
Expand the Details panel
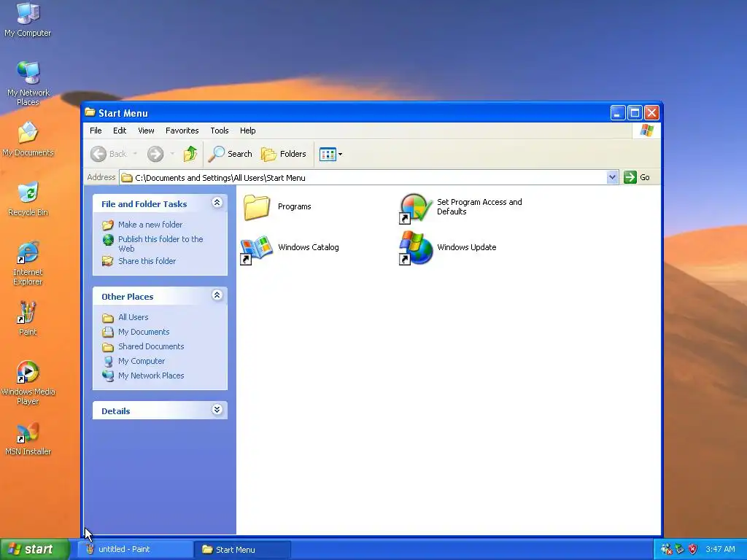217,410
